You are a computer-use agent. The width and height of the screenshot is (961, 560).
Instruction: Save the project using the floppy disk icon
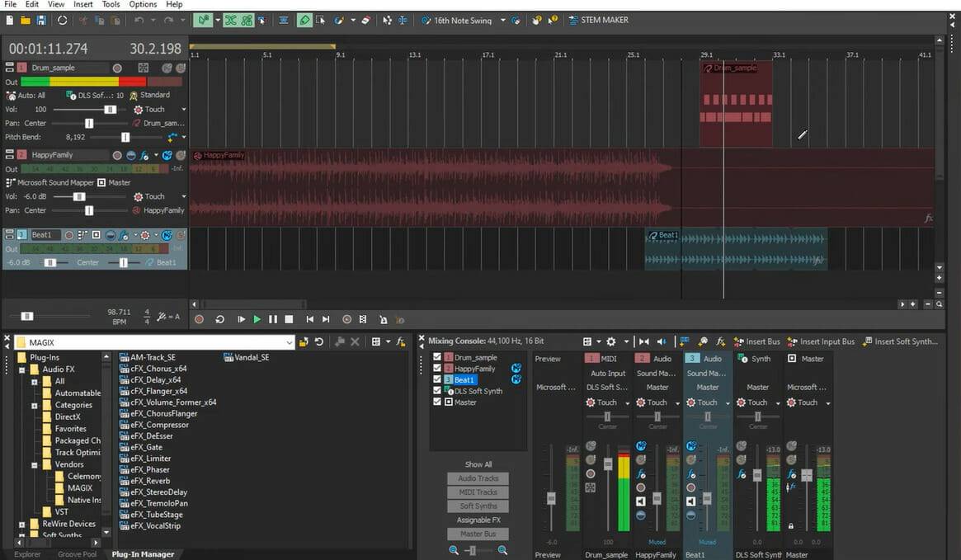coord(40,20)
